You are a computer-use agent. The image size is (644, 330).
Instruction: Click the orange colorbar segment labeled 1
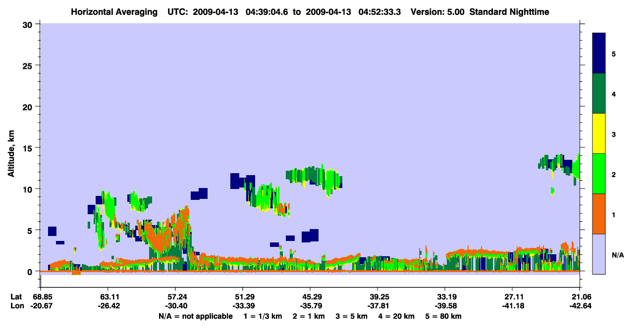(x=599, y=214)
